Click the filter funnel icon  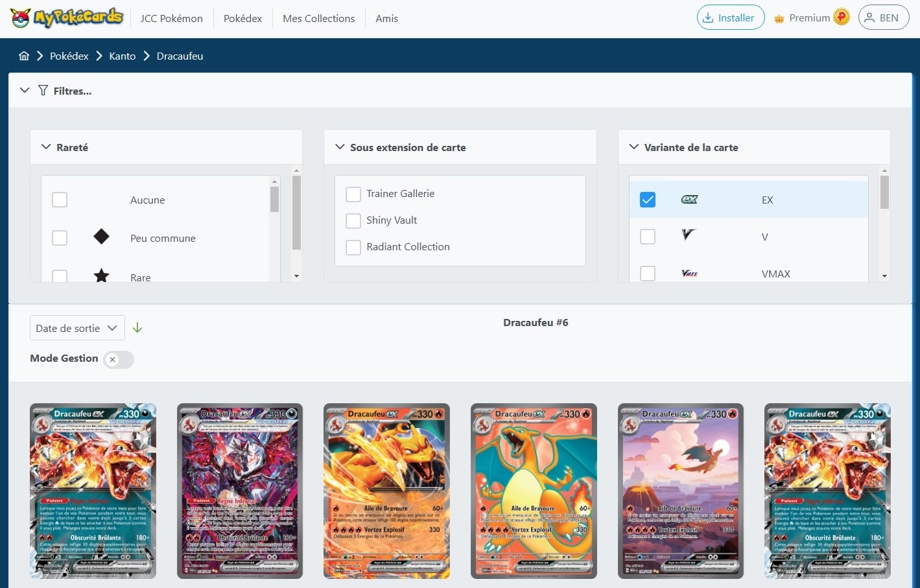click(x=43, y=90)
